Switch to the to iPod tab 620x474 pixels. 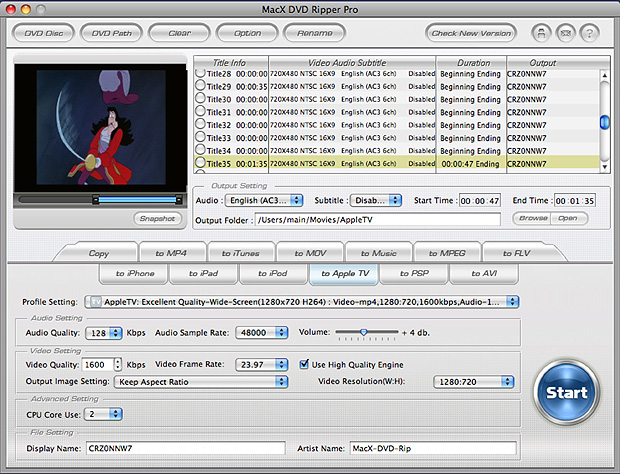click(x=273, y=274)
